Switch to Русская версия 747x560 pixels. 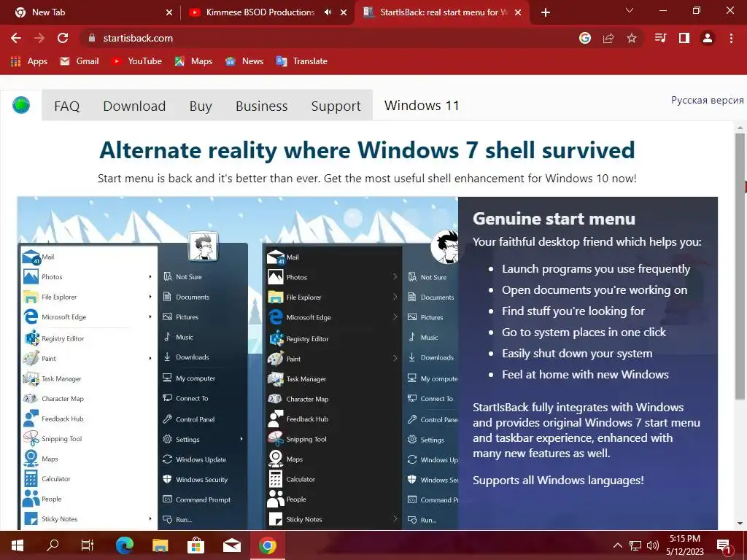pyautogui.click(x=707, y=100)
